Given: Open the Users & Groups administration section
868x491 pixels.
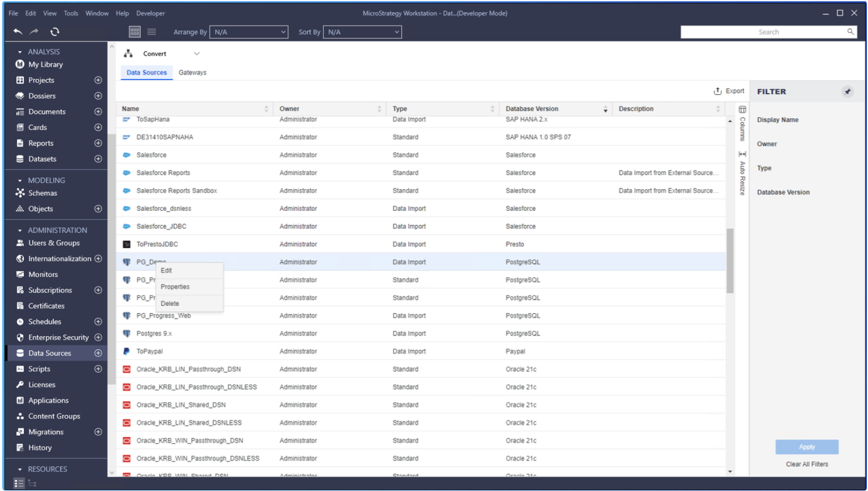Looking at the screenshot, I should click(x=48, y=243).
